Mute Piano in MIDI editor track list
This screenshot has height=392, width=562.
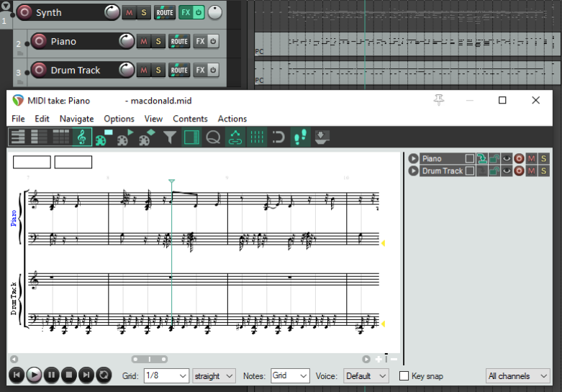(x=531, y=158)
